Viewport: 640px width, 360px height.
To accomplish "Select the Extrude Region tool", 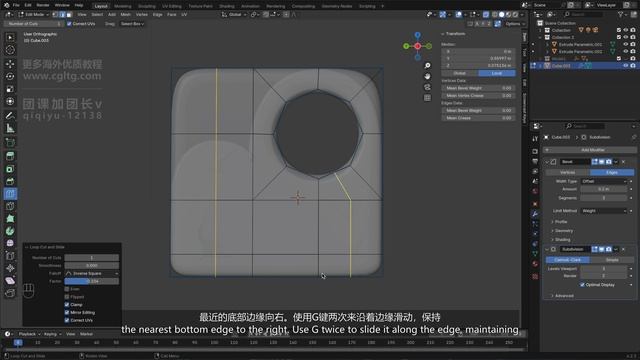I will point(10,156).
